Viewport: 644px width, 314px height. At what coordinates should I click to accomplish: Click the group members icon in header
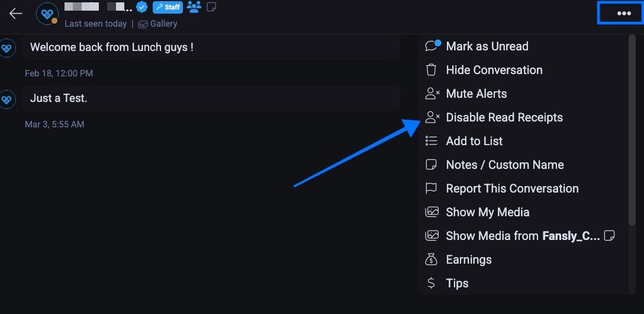pyautogui.click(x=194, y=7)
